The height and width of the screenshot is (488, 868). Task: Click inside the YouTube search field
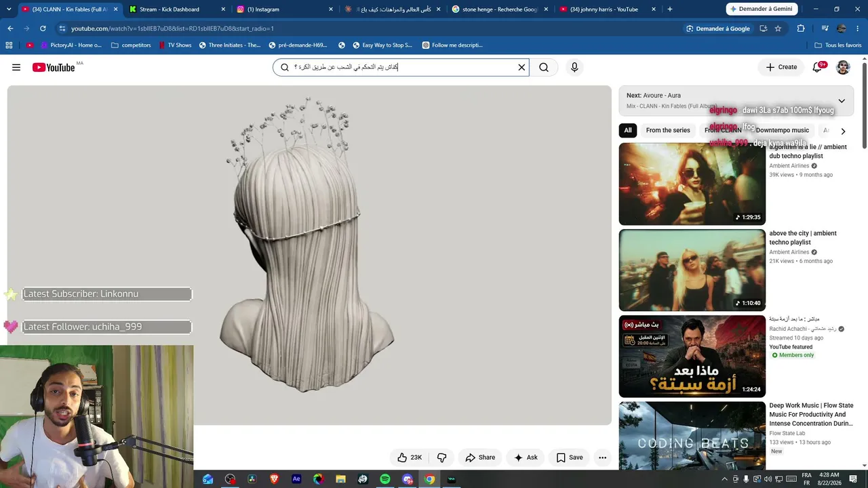[x=400, y=67]
